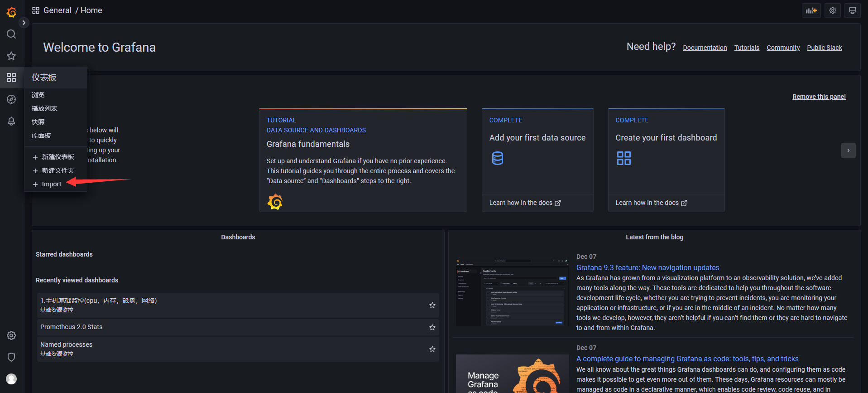Open Create your first dashboard card
The image size is (868, 393).
[666, 160]
